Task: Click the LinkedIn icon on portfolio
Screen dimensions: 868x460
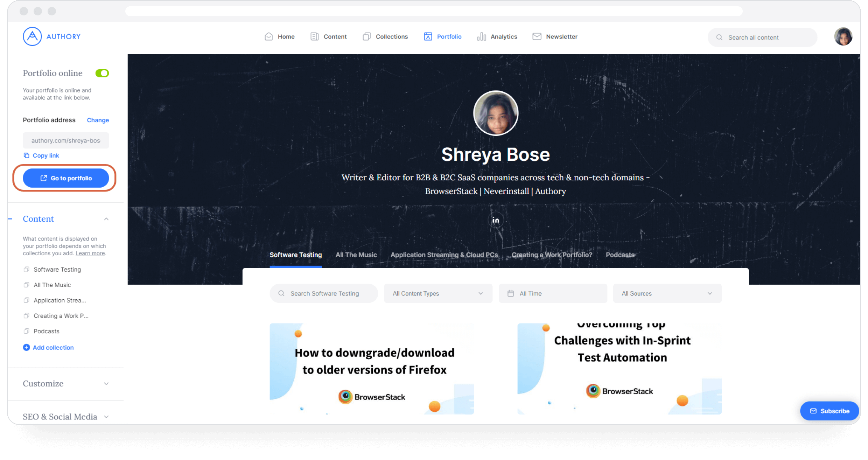Action: pos(496,220)
